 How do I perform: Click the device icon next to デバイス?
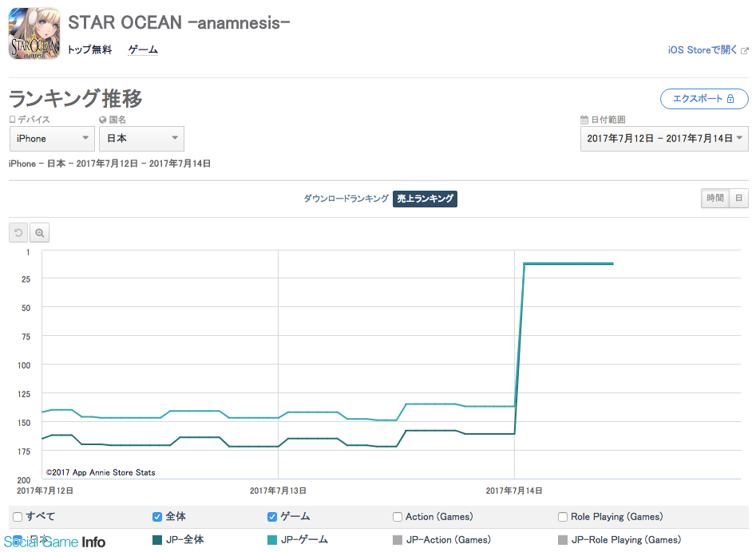(x=13, y=120)
